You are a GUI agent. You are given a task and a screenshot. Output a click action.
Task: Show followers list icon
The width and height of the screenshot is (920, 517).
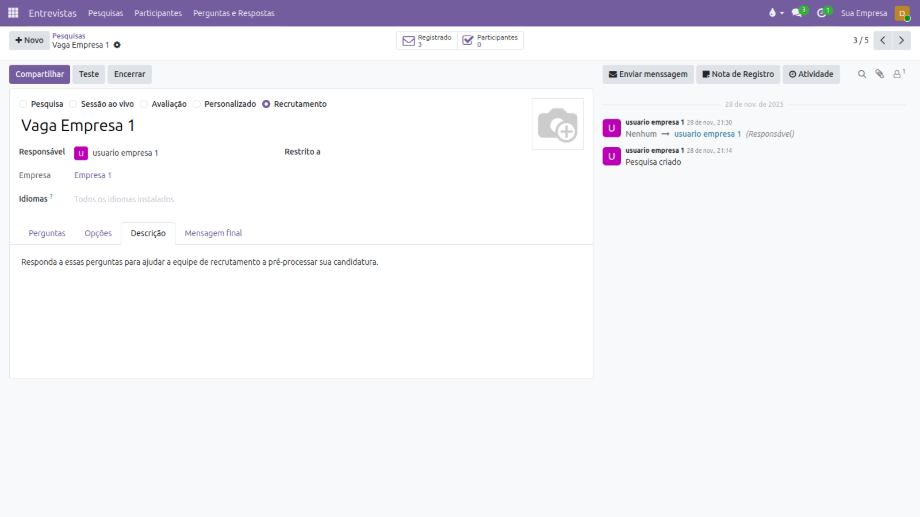click(898, 74)
